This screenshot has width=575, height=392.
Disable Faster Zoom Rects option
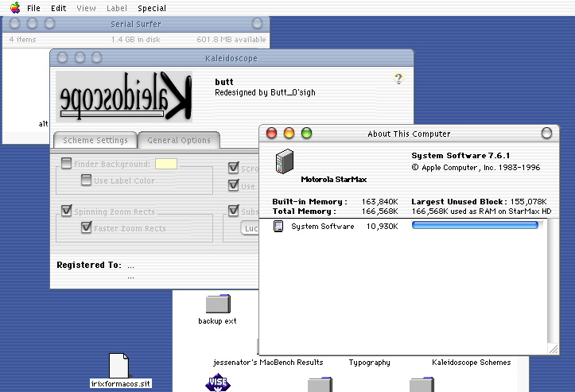86,228
